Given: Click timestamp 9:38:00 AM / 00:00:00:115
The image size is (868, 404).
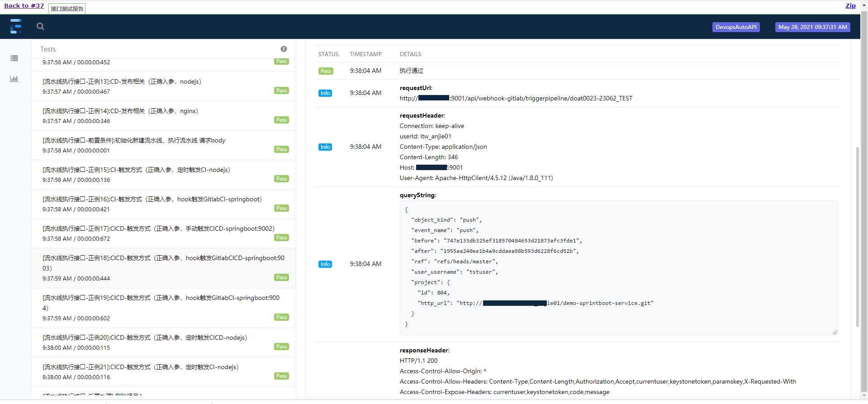Looking at the screenshot, I should (76, 348).
